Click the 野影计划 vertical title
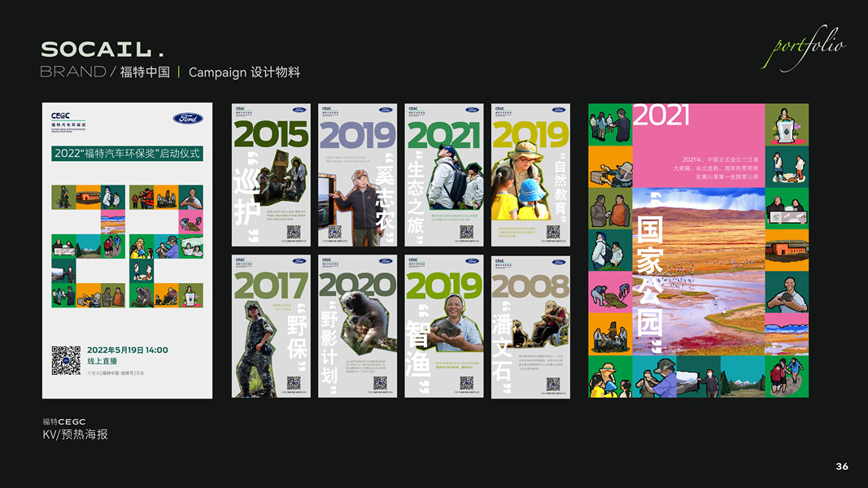Viewport: 868px width, 488px height. point(329,347)
